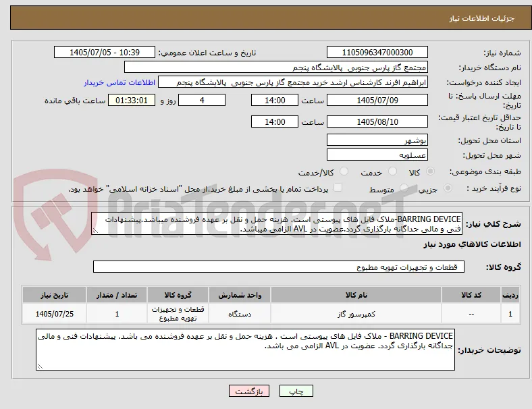Click the -- item code cell

pyautogui.click(x=471, y=314)
